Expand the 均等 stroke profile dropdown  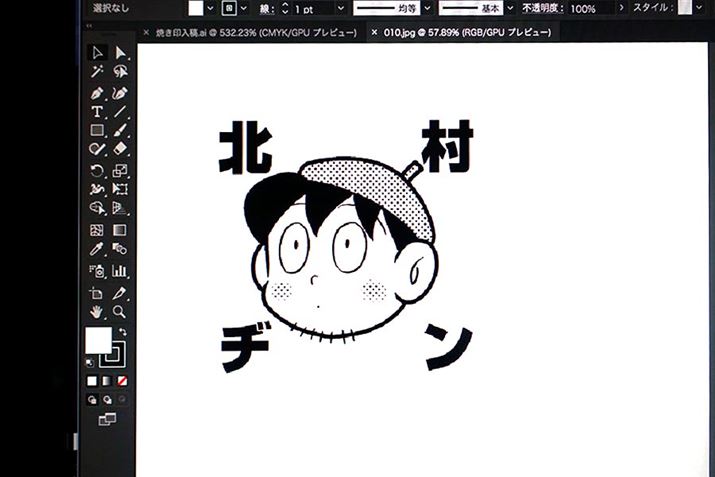[427, 8]
